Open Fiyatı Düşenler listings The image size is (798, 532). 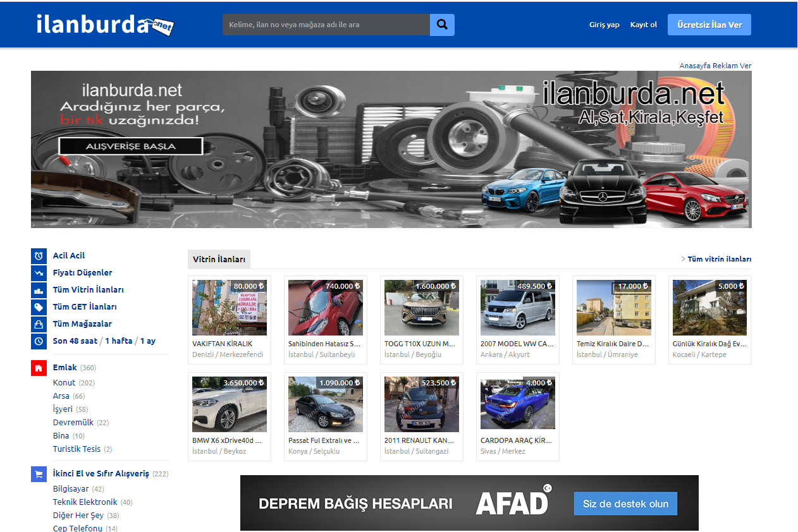tap(82, 273)
